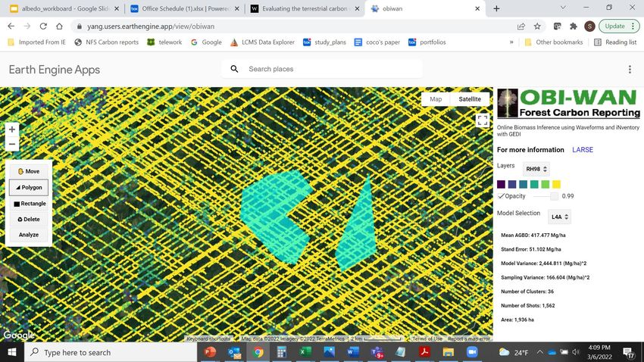644x362 pixels.
Task: Open PowerPoint from the taskbar
Action: [211, 352]
